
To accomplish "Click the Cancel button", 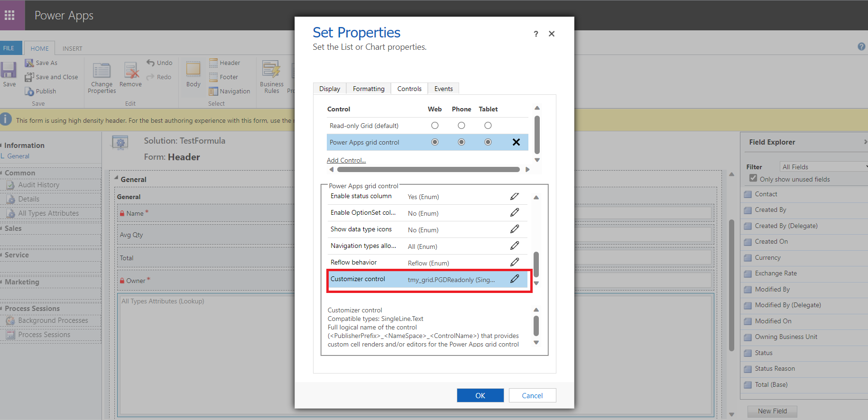I will pyautogui.click(x=532, y=395).
